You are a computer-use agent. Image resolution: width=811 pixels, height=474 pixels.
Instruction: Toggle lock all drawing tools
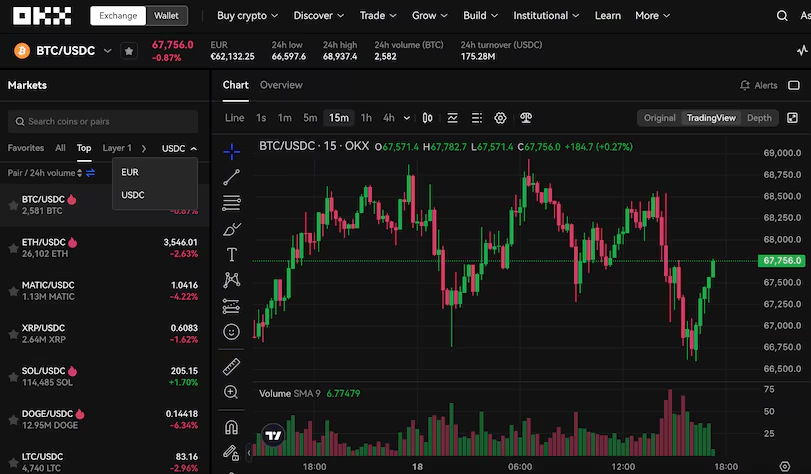(x=231, y=453)
